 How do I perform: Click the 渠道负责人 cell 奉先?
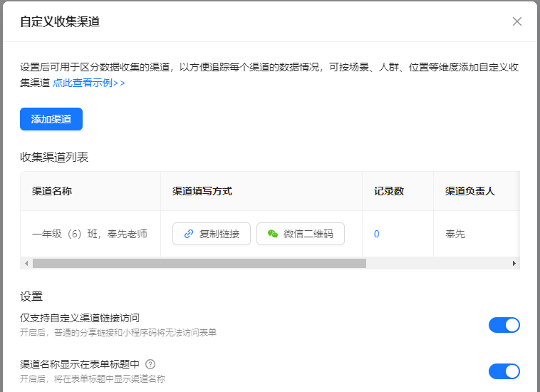[455, 234]
